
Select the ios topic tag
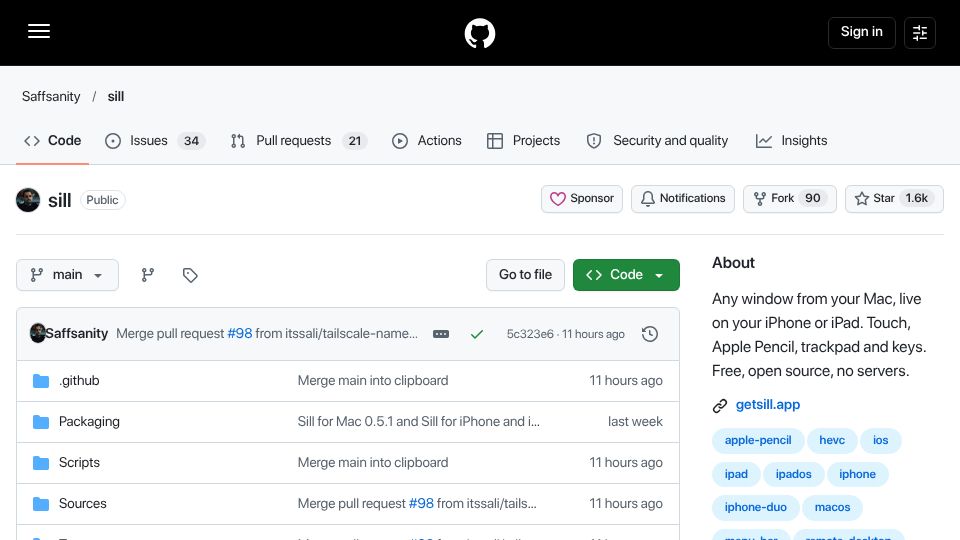click(x=880, y=440)
